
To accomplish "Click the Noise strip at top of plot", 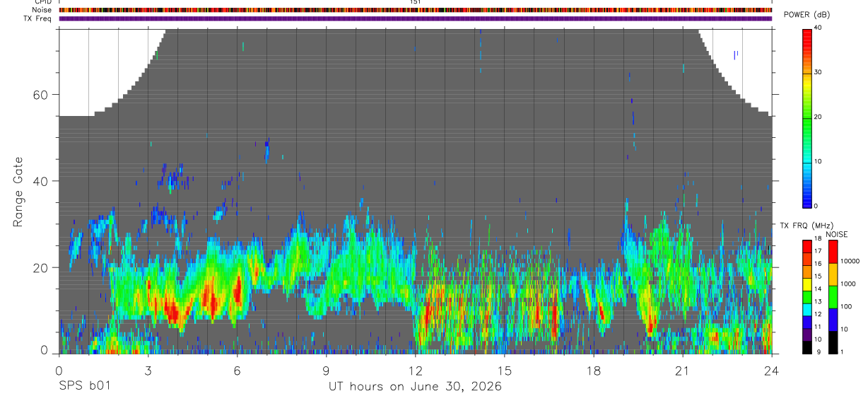I will pyautogui.click(x=416, y=10).
